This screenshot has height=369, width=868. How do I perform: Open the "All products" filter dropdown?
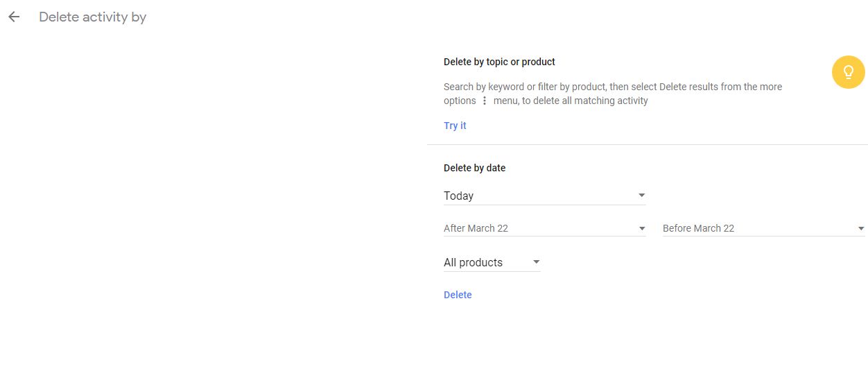tap(492, 262)
